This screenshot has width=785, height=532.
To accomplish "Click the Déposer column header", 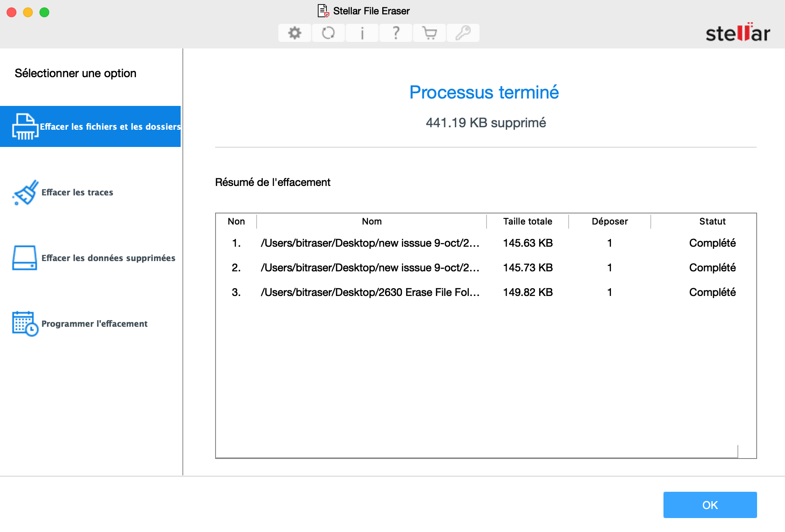I will 610,221.
